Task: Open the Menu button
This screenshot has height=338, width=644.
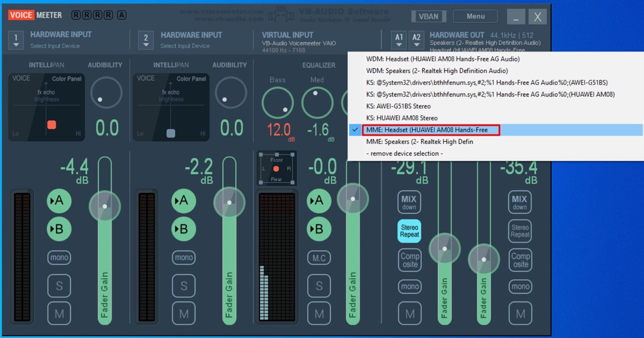Action: (x=476, y=16)
